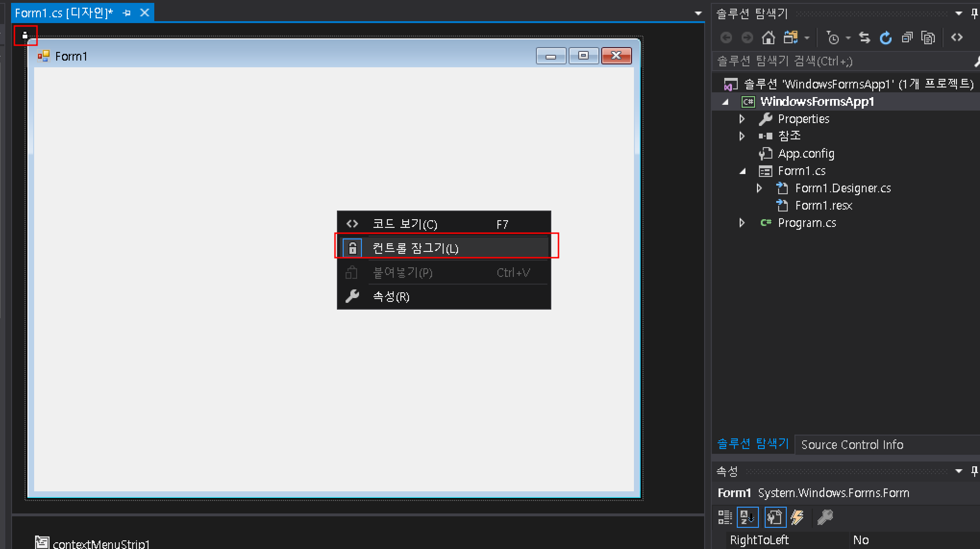Toggle categorized view in the Properties panel
The image size is (980, 549).
[x=725, y=517]
